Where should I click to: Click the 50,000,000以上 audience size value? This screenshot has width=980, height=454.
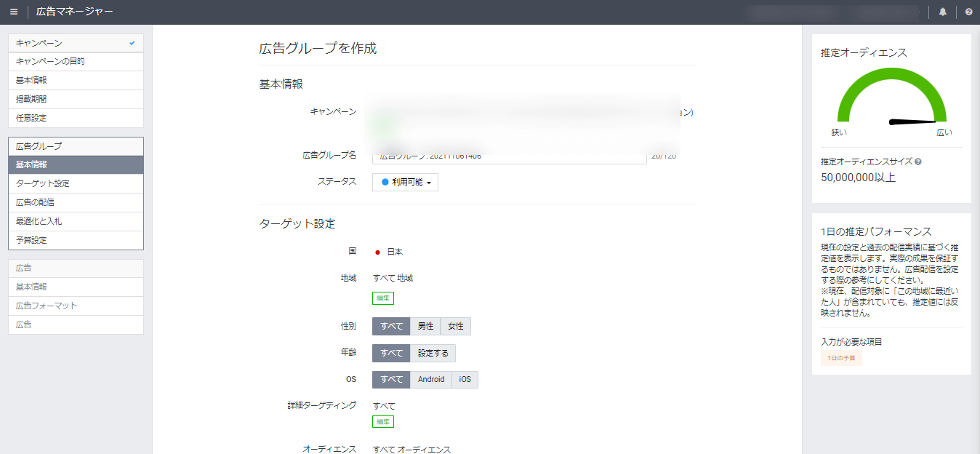(858, 177)
